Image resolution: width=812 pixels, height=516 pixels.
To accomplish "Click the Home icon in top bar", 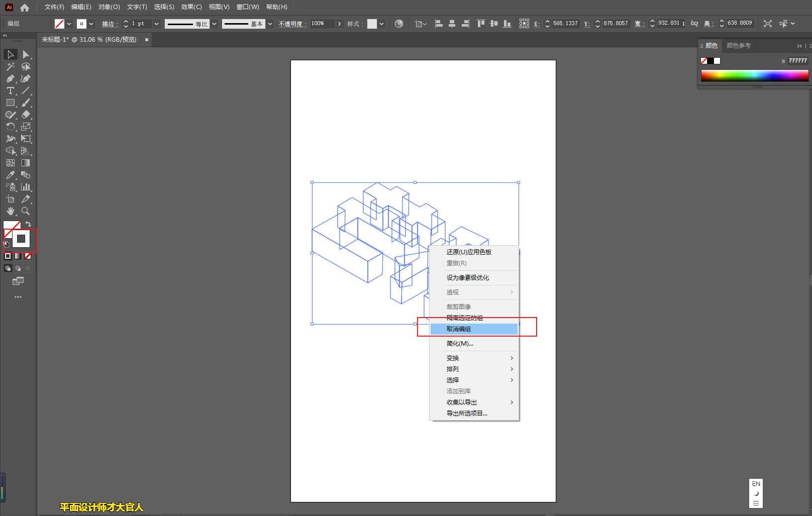I will [x=25, y=7].
